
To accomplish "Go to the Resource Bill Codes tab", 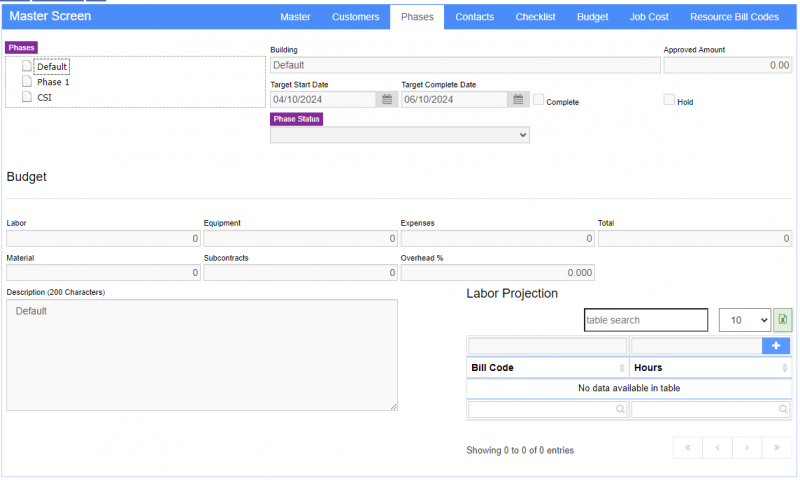I will (734, 17).
